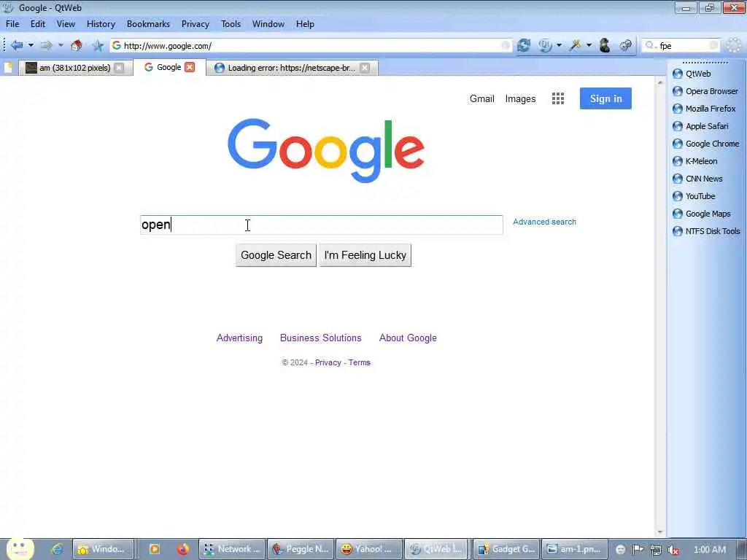Close the Loading error tab

pos(365,68)
